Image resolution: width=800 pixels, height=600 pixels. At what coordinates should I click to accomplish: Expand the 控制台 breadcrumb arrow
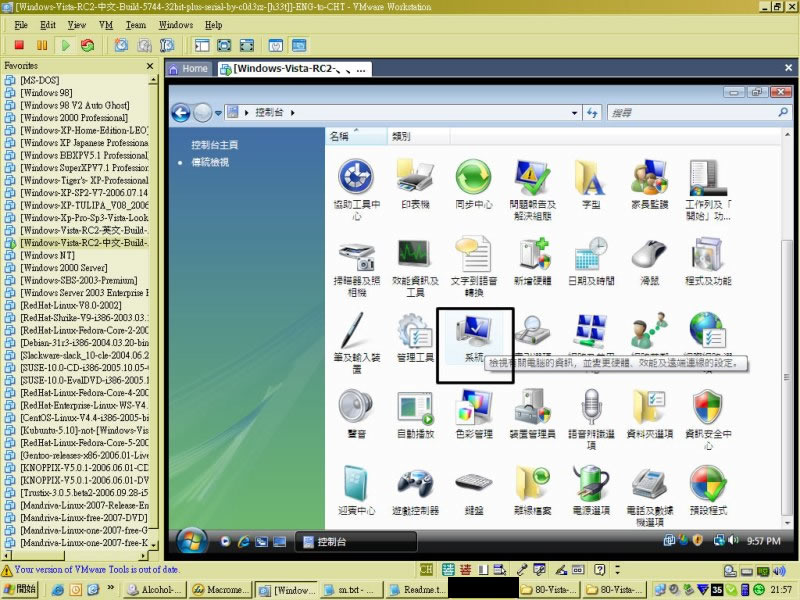pyautogui.click(x=293, y=113)
